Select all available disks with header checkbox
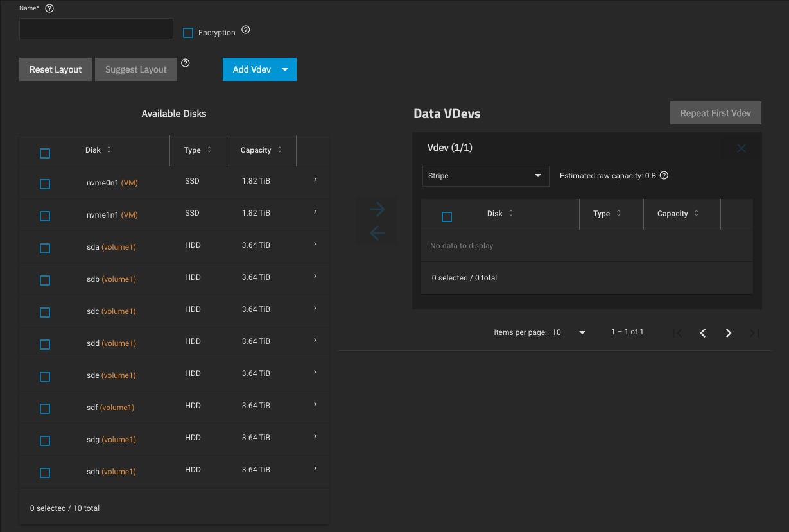Viewport: 789px width, 532px height. point(45,153)
